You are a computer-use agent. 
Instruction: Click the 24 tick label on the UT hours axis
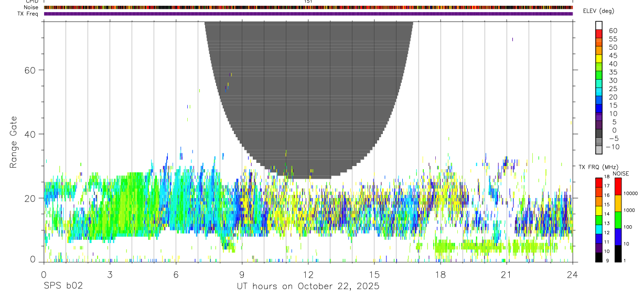[572, 274]
